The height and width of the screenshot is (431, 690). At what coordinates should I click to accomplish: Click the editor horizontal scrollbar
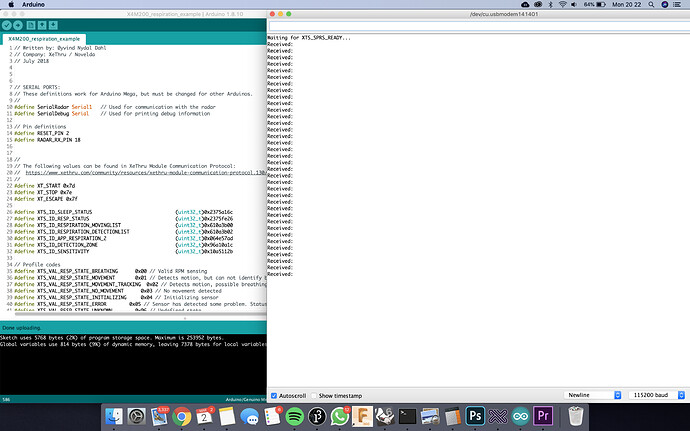[x=140, y=314]
